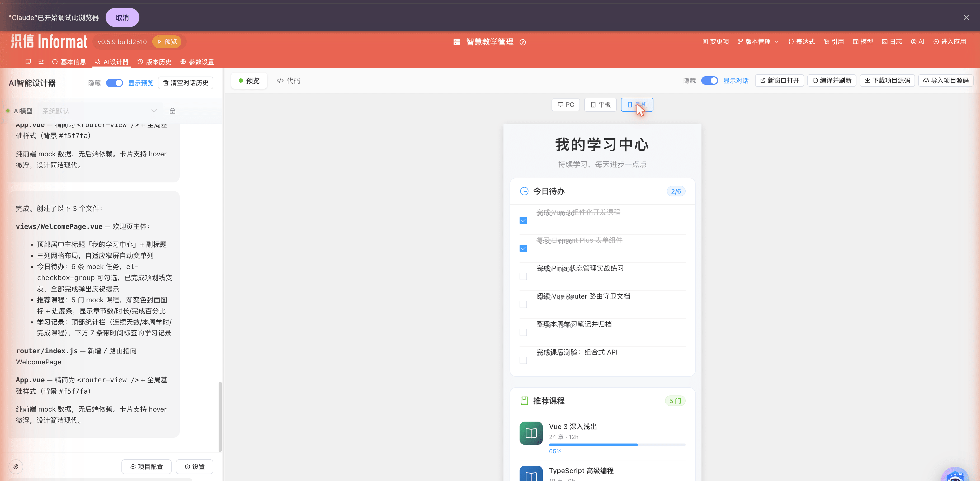Switch to the 预览 panel tab
Image resolution: width=980 pixels, height=481 pixels.
tap(249, 81)
